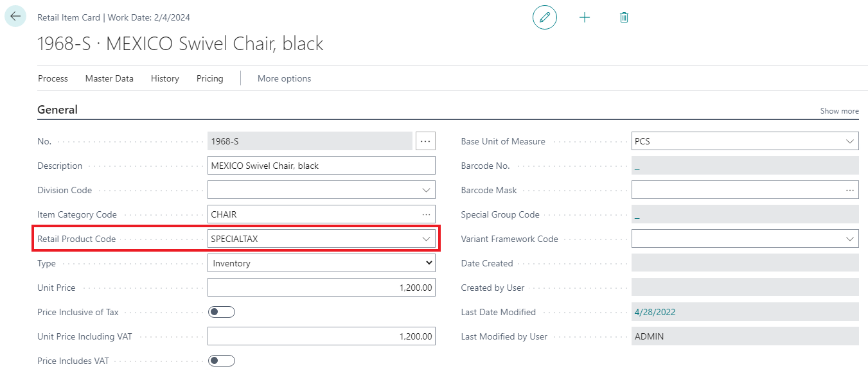Screen dimensions: 868x380
Task: Expand the Division Code dropdown
Action: click(x=426, y=190)
